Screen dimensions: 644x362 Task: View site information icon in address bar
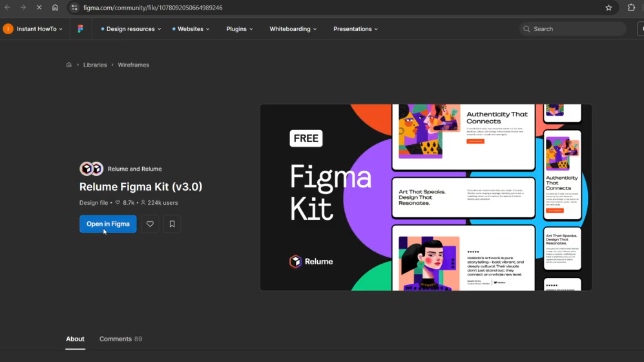(x=74, y=8)
